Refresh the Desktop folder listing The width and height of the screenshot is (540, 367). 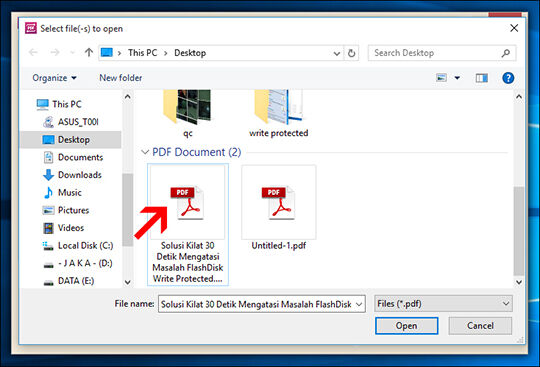click(x=351, y=53)
